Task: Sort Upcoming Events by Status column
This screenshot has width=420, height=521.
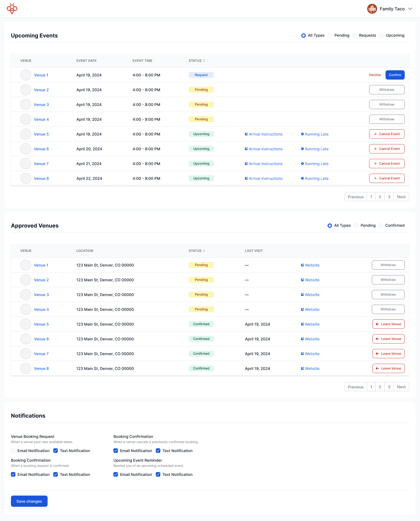Action: (197, 61)
